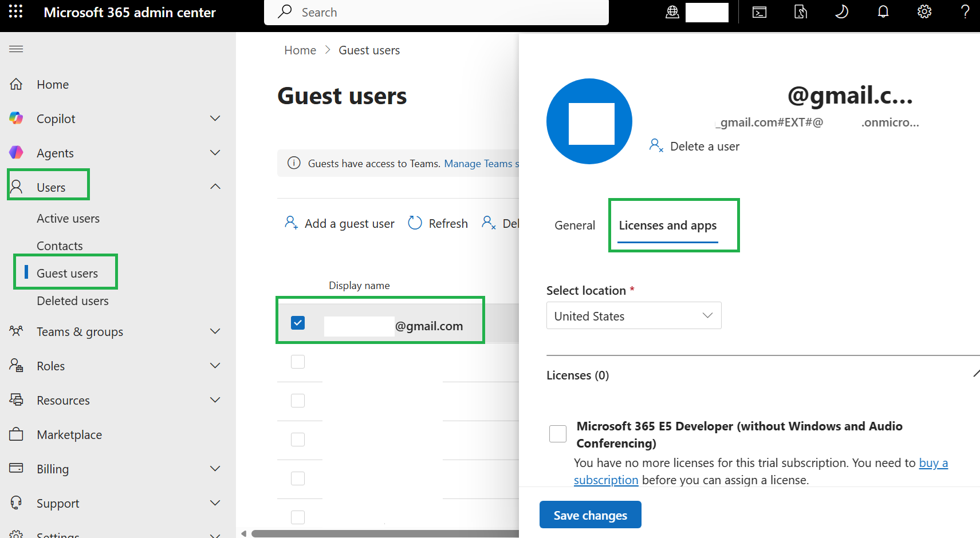
Task: Click the Support headset icon
Action: coord(16,503)
